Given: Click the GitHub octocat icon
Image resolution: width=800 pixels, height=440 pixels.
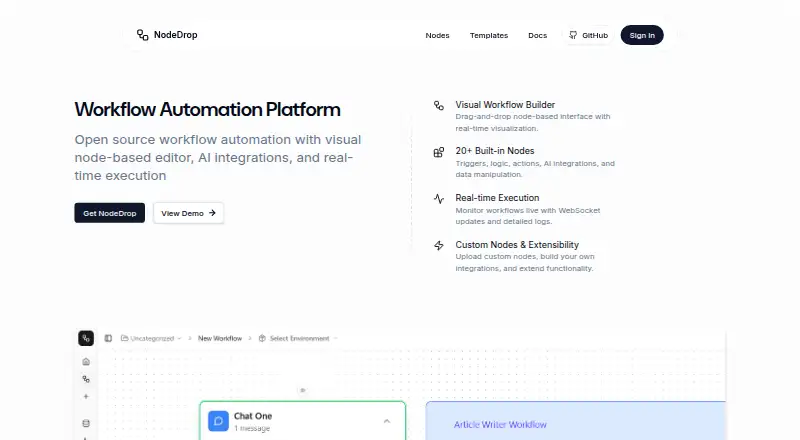Looking at the screenshot, I should pos(573,35).
